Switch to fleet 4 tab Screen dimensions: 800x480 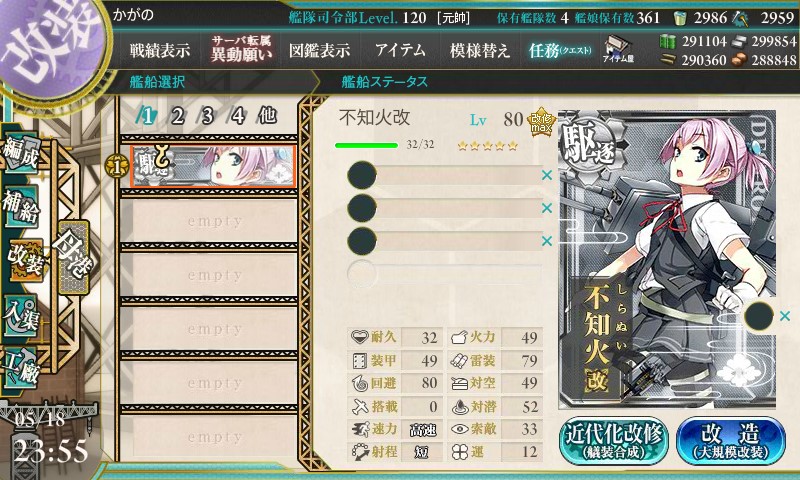(237, 116)
